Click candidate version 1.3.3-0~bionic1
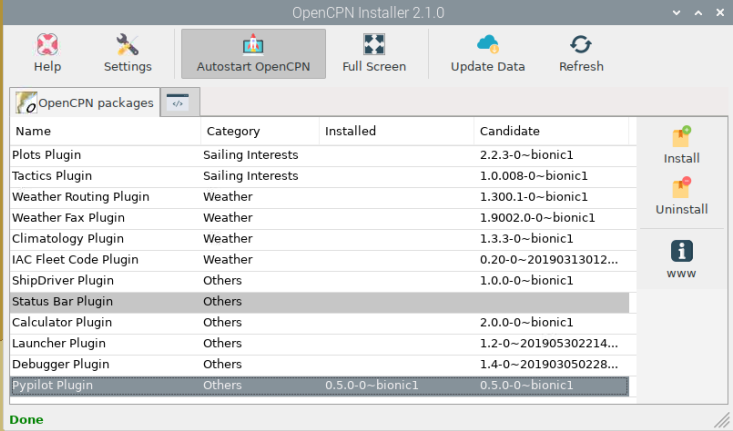This screenshot has width=733, height=431. coord(526,239)
